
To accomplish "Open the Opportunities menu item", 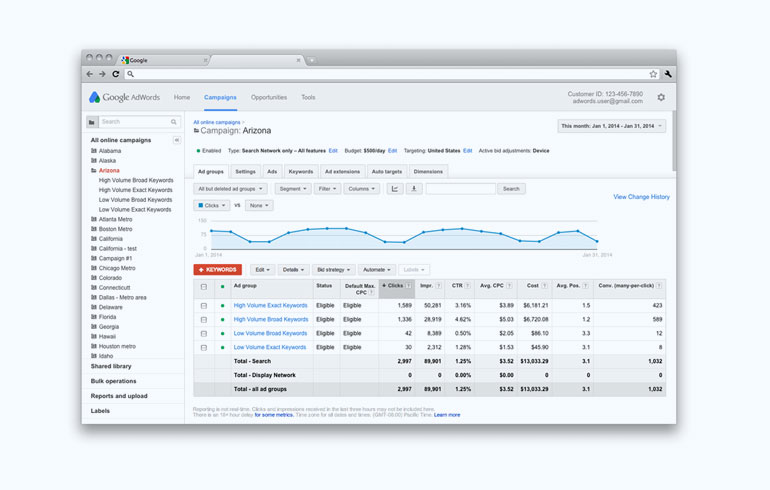I will (x=268, y=97).
